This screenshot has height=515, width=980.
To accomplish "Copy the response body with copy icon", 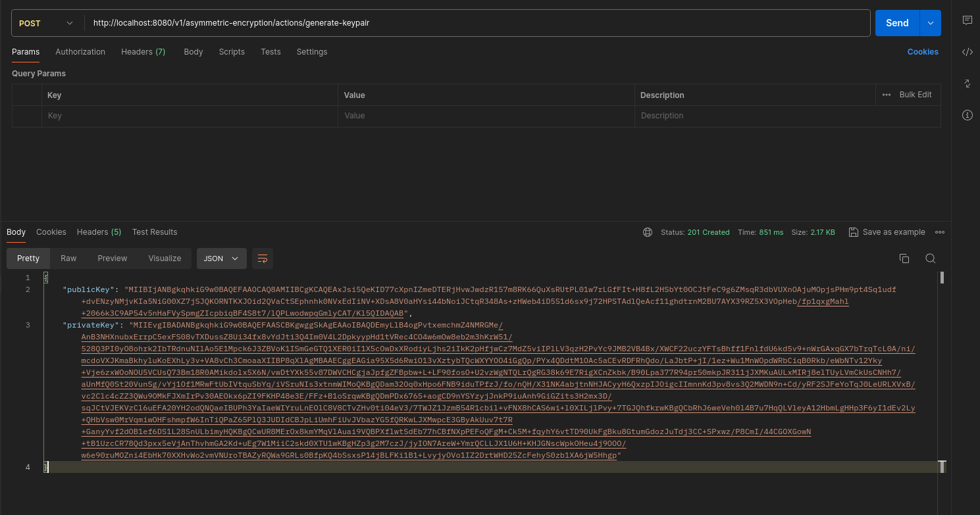I will click(x=904, y=258).
